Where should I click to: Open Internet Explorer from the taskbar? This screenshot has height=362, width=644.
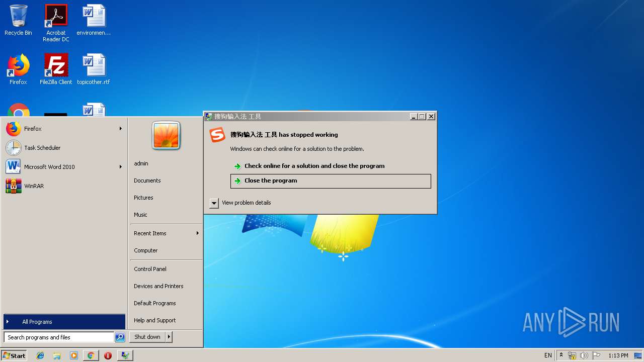(40, 355)
